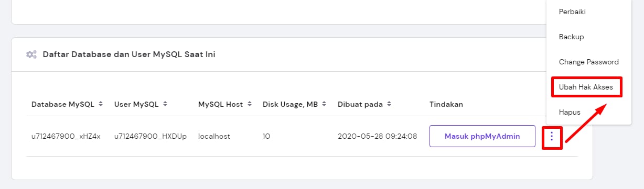The height and width of the screenshot is (189, 644).
Task: Sort by Database MySQL using the arrow icon
Action: pos(101,104)
